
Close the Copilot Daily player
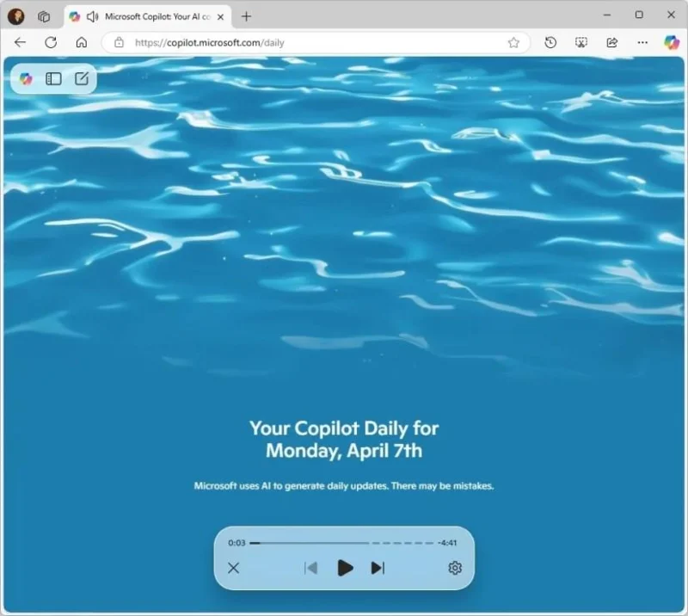(233, 568)
